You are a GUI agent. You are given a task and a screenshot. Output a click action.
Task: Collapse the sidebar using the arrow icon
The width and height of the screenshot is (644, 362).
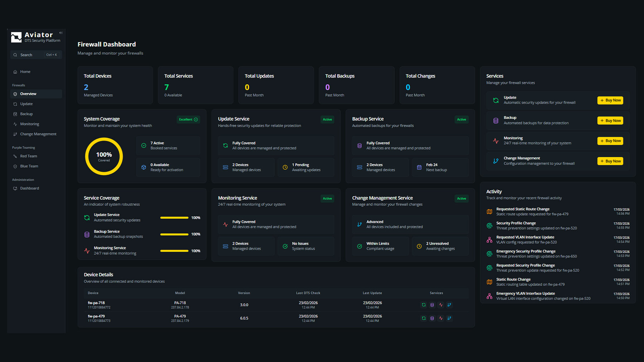pos(61,33)
